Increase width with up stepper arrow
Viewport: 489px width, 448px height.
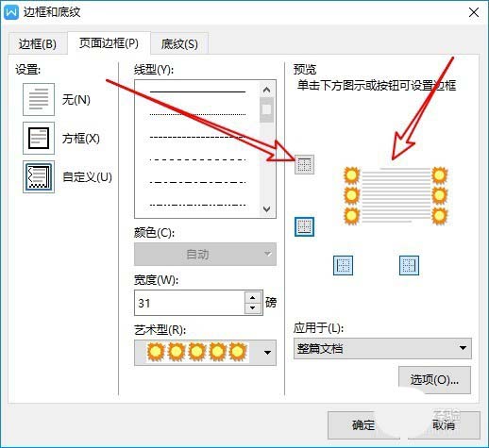(x=253, y=297)
